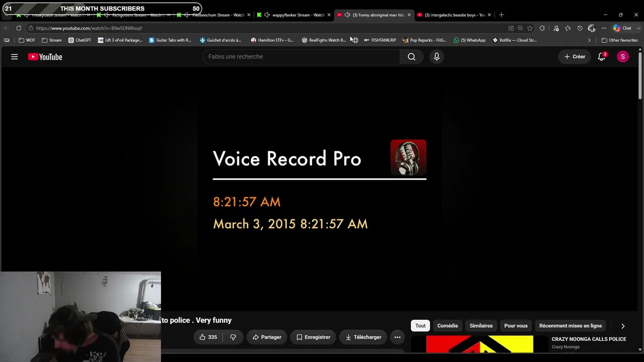Close the intergalactic beastie boys tab

[489, 15]
